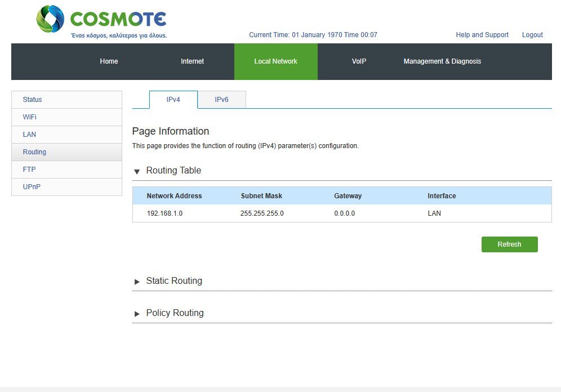Select Routing in the sidebar
The image size is (561, 392).
point(66,152)
